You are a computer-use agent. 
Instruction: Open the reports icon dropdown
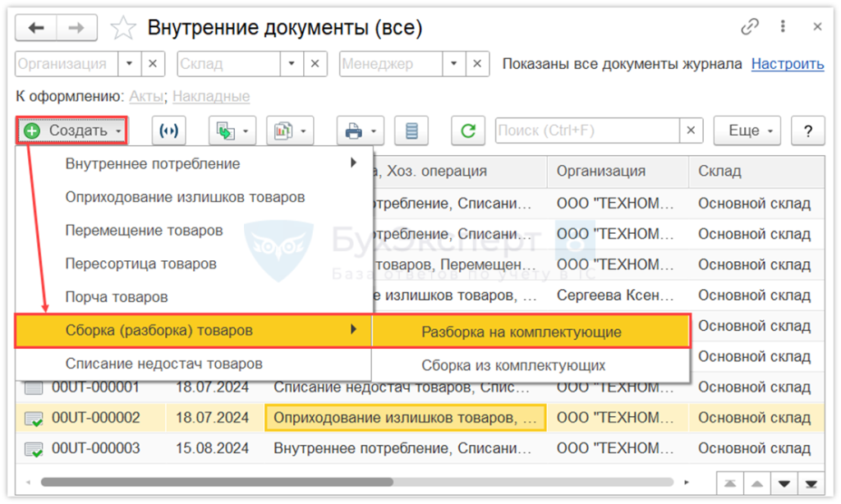291,131
